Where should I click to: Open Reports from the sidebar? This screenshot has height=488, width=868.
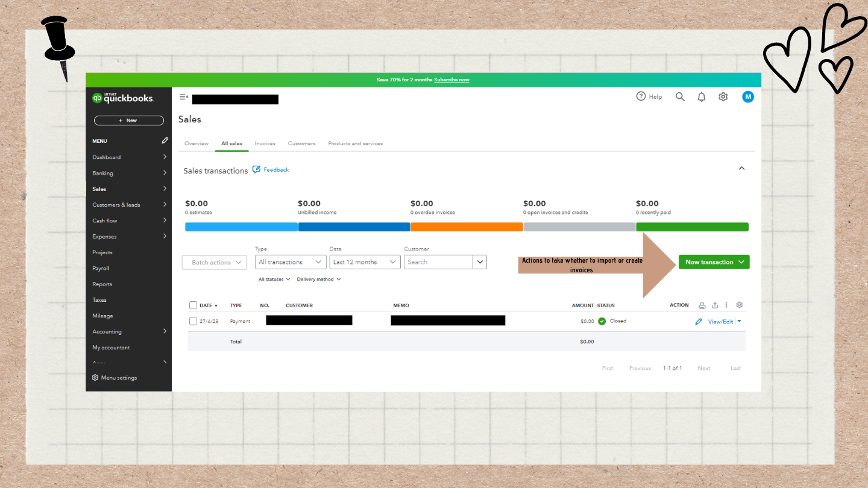click(x=102, y=284)
